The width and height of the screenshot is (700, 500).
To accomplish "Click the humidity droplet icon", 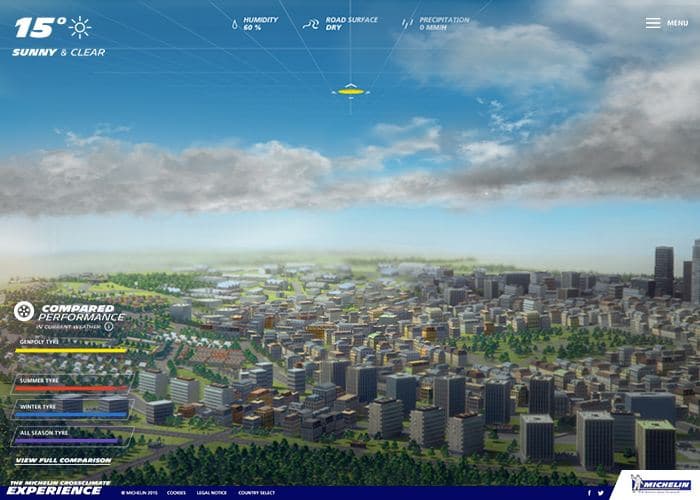I will tap(235, 24).
